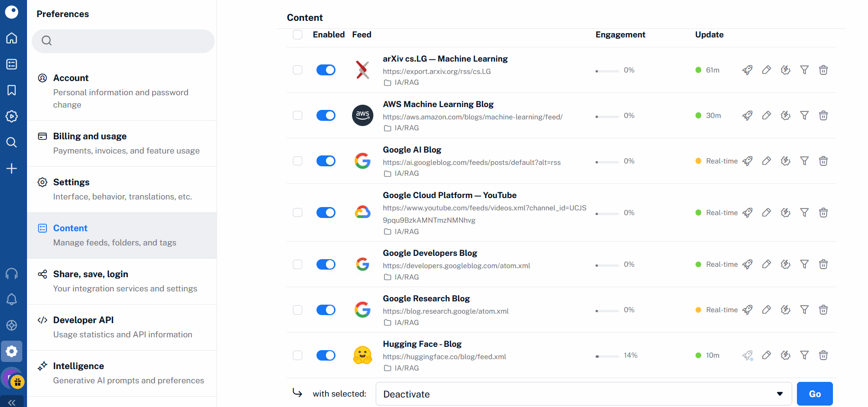This screenshot has width=868, height=407.
Task: Click the engagement bar for Hugging Face Blog
Action: pyautogui.click(x=607, y=356)
